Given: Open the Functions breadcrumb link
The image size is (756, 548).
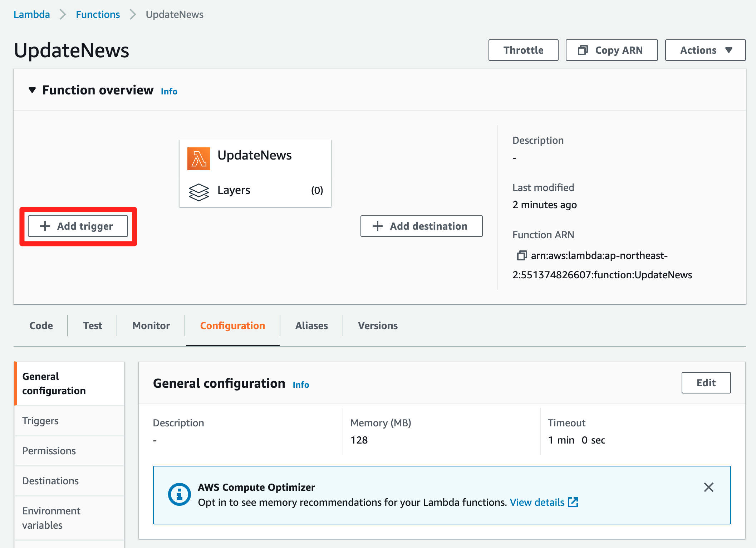Looking at the screenshot, I should pyautogui.click(x=98, y=14).
